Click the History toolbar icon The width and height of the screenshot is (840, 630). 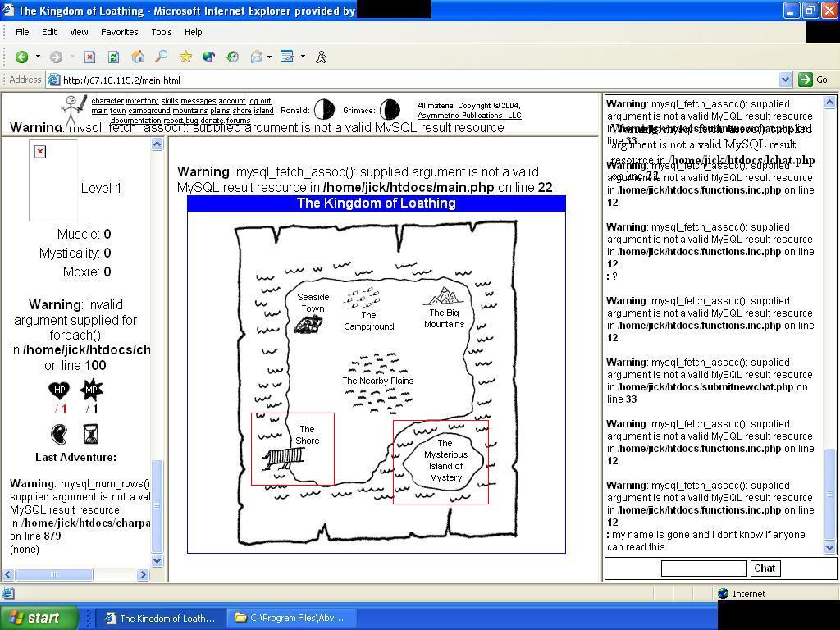232,57
